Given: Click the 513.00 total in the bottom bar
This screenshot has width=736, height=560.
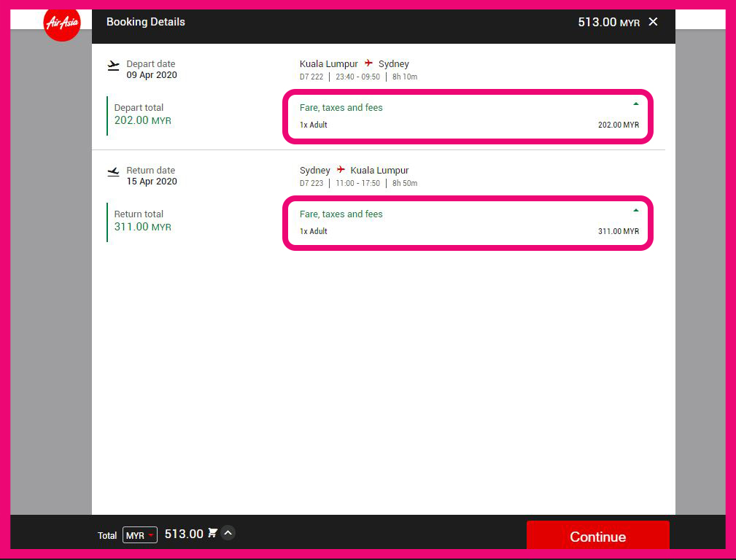Looking at the screenshot, I should (x=184, y=534).
